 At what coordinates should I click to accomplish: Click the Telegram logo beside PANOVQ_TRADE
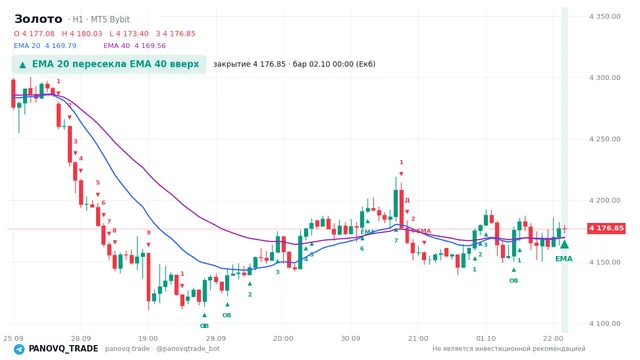pyautogui.click(x=19, y=349)
